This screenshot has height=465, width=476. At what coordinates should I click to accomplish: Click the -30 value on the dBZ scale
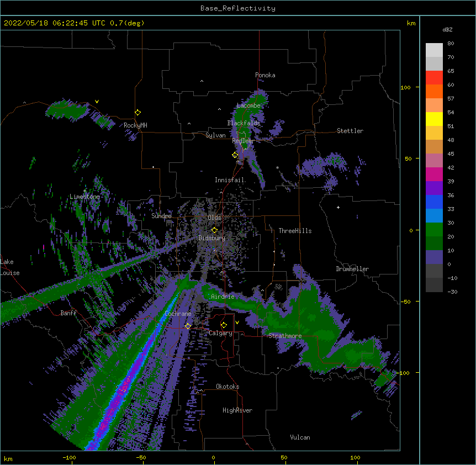452,292
